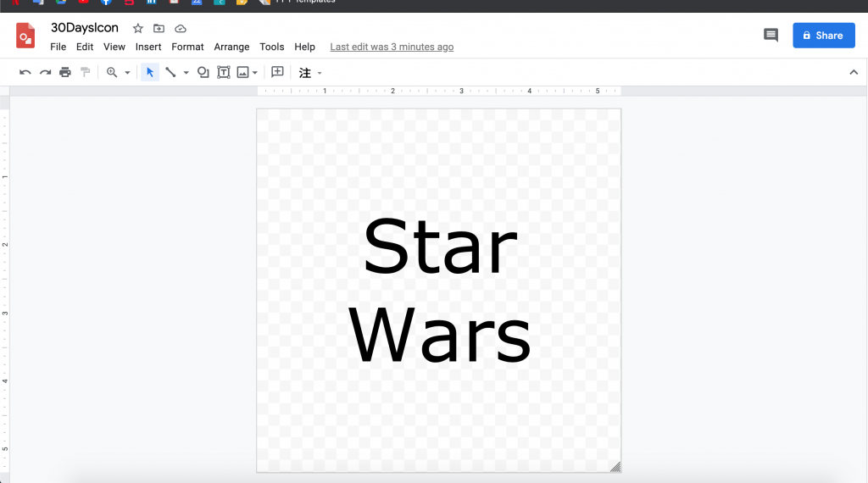
Task: Open the Help menu
Action: (x=304, y=47)
